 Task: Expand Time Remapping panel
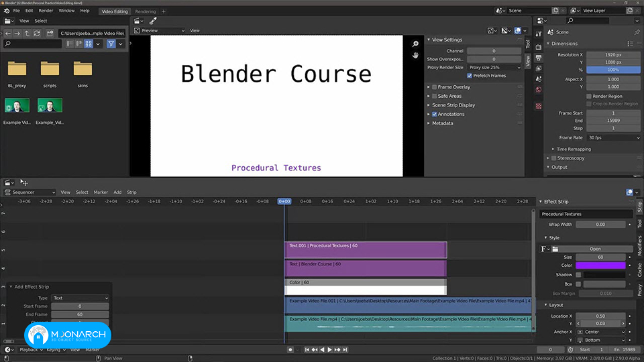[574, 149]
